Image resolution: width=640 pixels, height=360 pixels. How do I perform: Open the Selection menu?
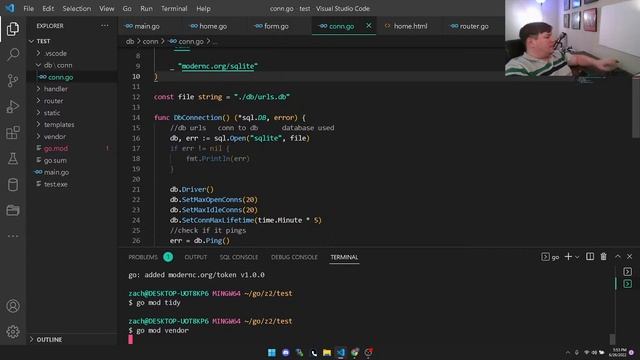77,8
